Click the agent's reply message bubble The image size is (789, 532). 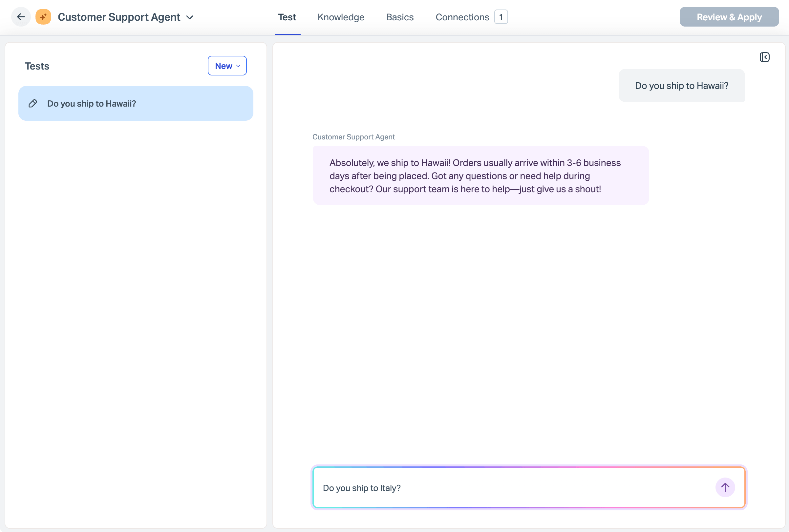(480, 176)
